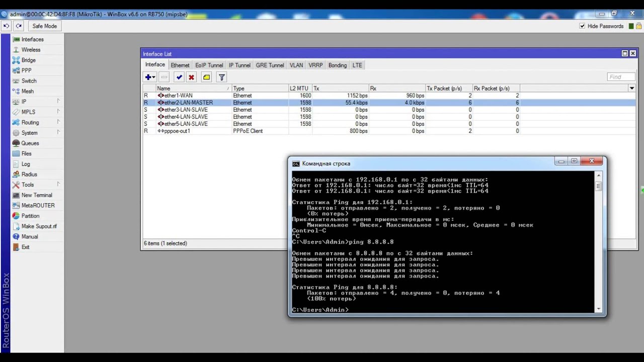Image resolution: width=644 pixels, height=362 pixels.
Task: Open the Log viewer
Action: 26,164
